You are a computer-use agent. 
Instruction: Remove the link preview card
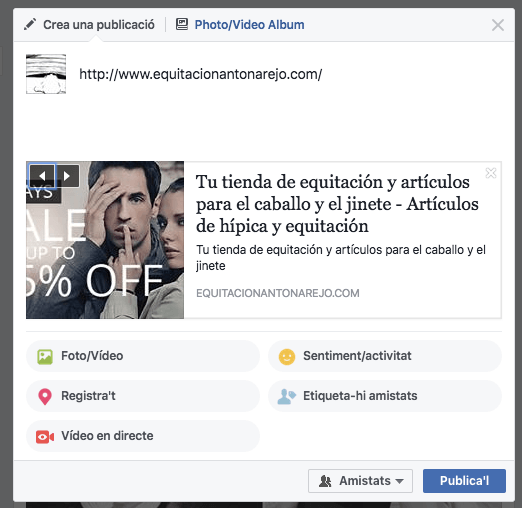click(491, 173)
